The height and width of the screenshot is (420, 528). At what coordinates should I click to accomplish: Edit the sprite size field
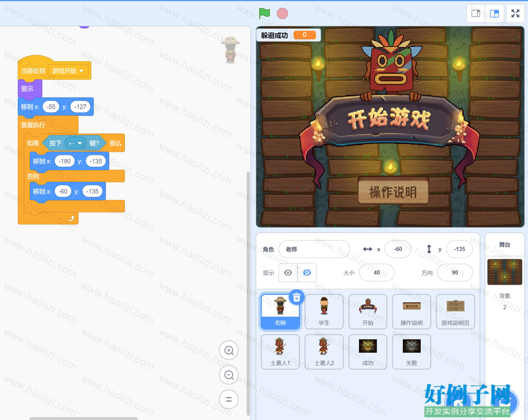pyautogui.click(x=377, y=273)
